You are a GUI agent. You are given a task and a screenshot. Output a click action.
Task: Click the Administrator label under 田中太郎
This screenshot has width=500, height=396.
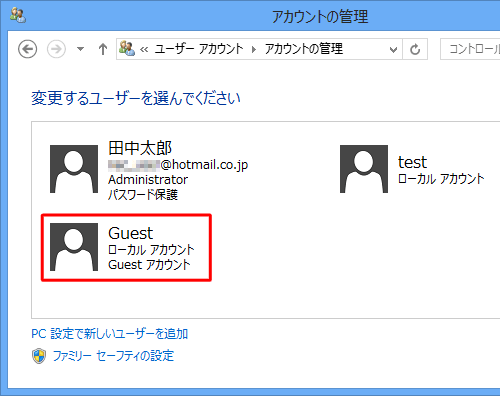pyautogui.click(x=148, y=180)
